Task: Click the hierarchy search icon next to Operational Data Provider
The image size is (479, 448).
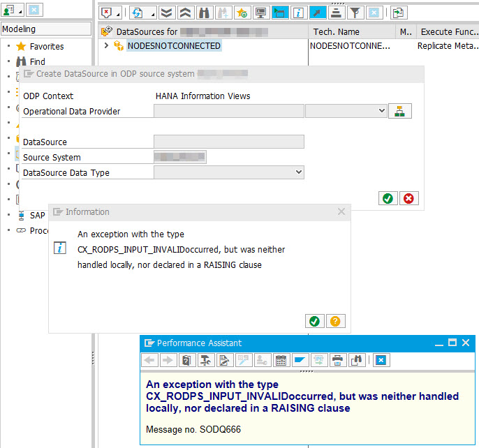Action: tap(399, 111)
